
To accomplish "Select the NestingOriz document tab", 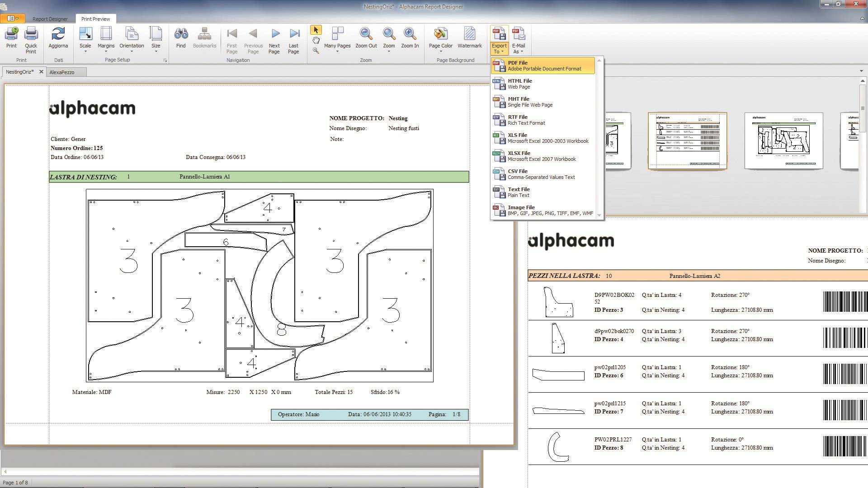I will (x=19, y=72).
